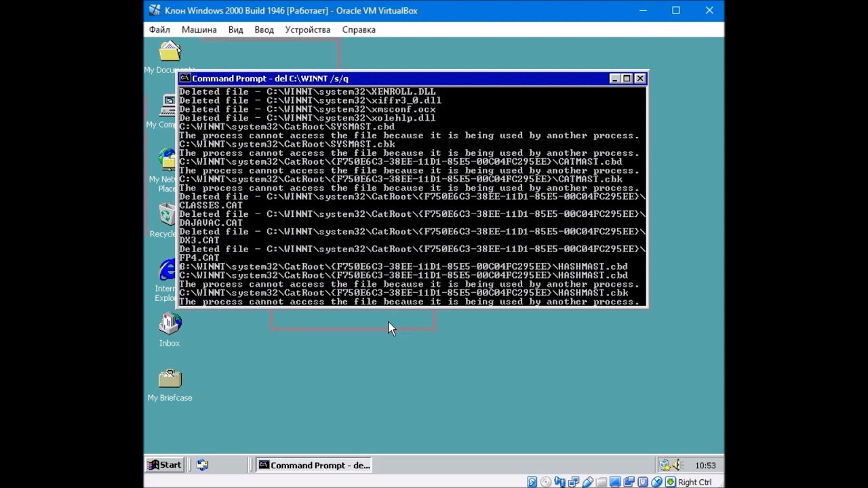Click the DX3.CAT text line
This screenshot has height=488, width=868.
click(x=199, y=241)
